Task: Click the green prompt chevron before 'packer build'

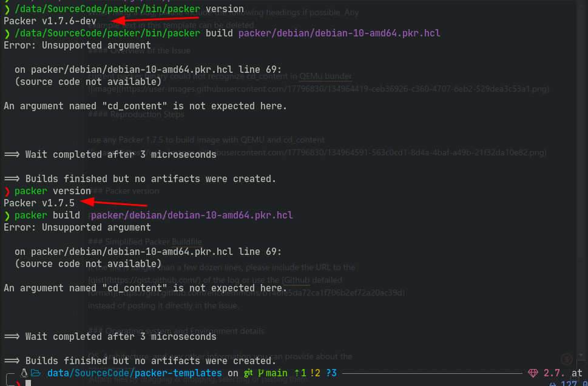Action: [x=7, y=215]
